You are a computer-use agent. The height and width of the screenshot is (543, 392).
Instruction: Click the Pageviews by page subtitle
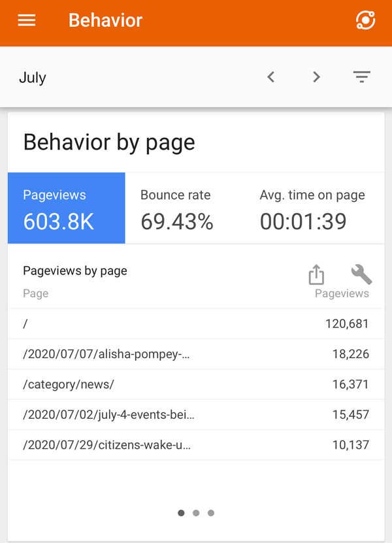[x=74, y=271]
